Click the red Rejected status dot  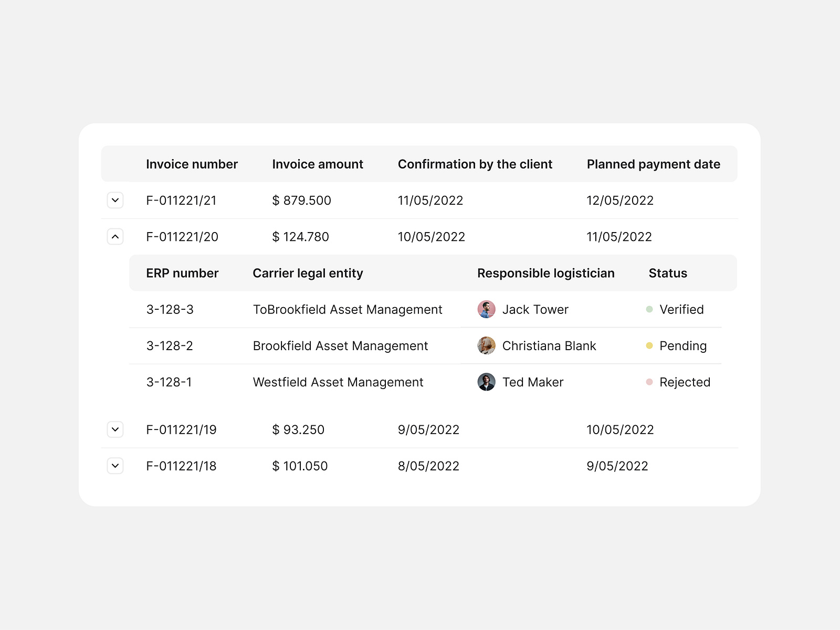coord(649,382)
